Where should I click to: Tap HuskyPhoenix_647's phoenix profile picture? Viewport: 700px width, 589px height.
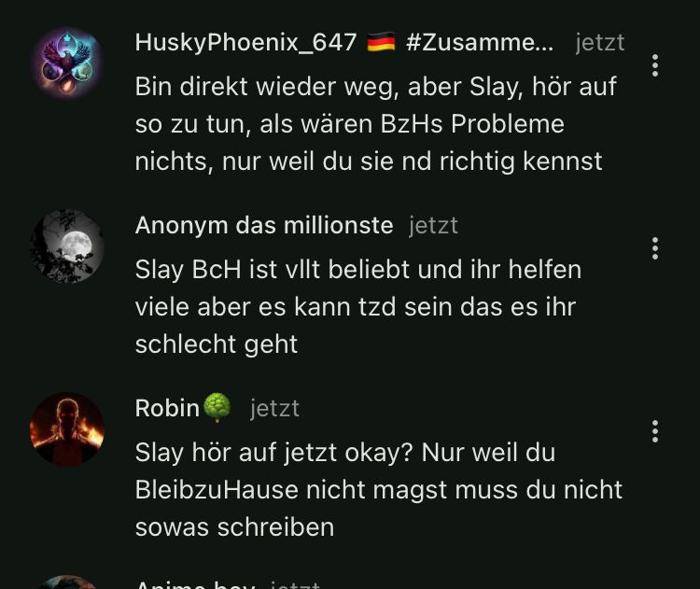(67, 63)
